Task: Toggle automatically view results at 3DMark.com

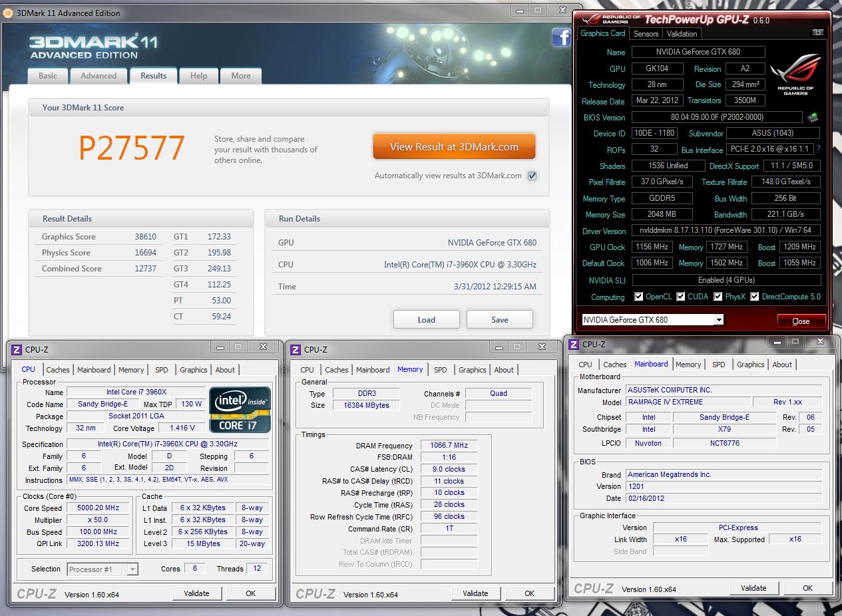Action: (532, 176)
